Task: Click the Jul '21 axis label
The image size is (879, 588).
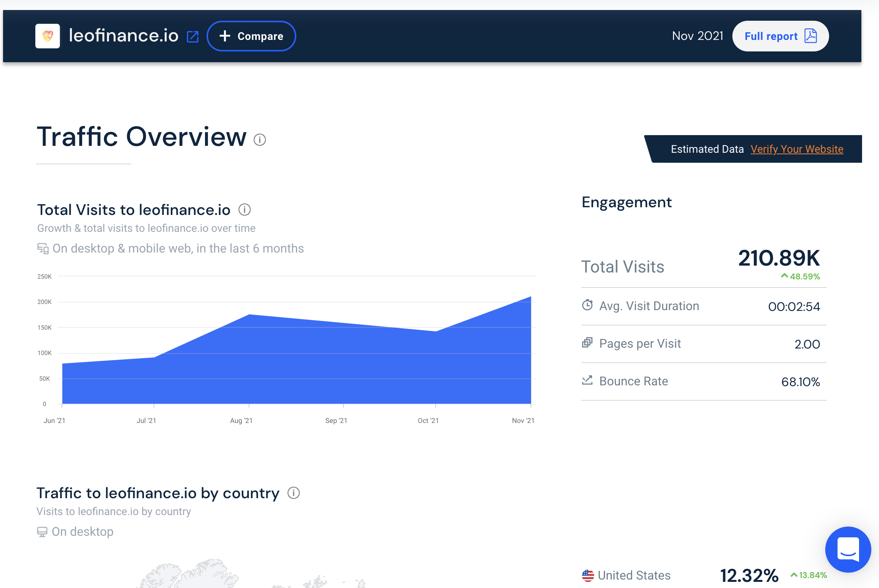Action: [146, 421]
